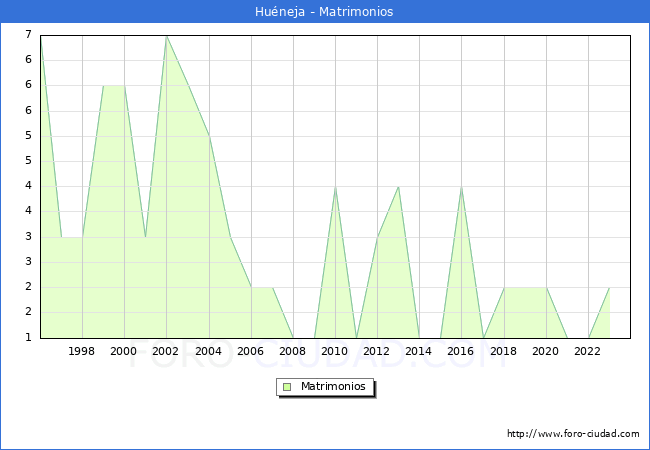Click the 2014 x-axis label
The width and height of the screenshot is (650, 450).
point(418,351)
